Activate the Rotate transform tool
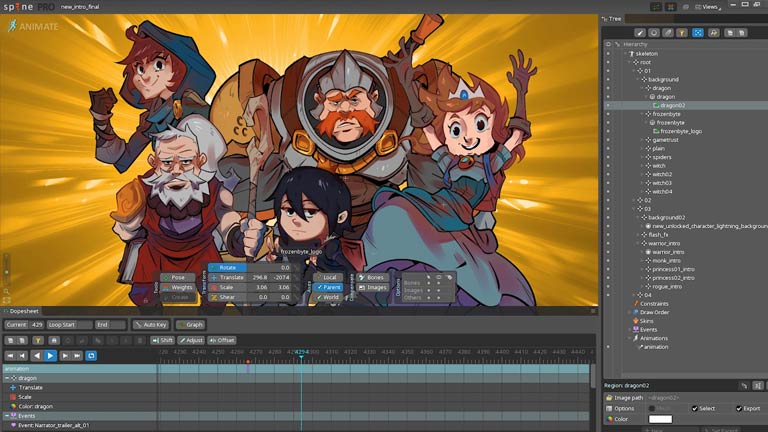Viewport: 768px width, 432px height. click(x=227, y=267)
